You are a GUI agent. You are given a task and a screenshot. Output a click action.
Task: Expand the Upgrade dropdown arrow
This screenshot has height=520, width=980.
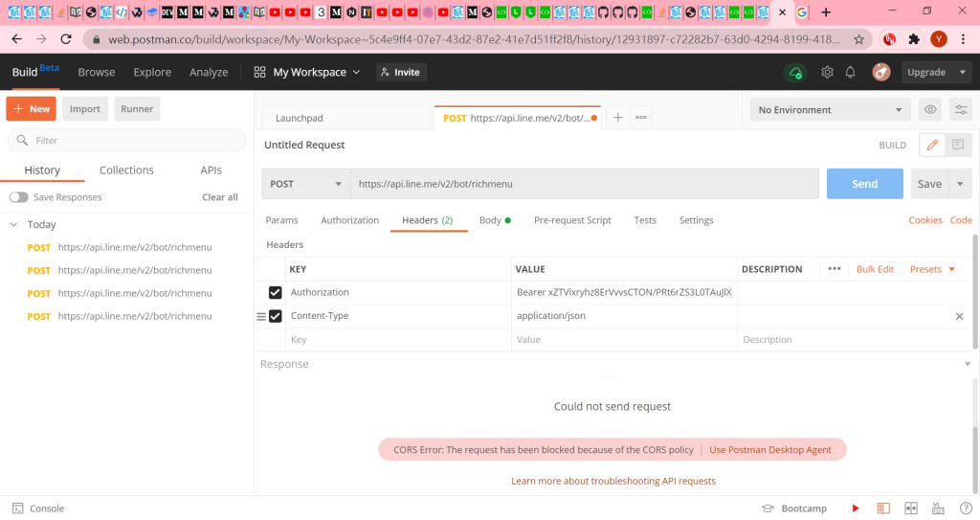[x=963, y=72]
